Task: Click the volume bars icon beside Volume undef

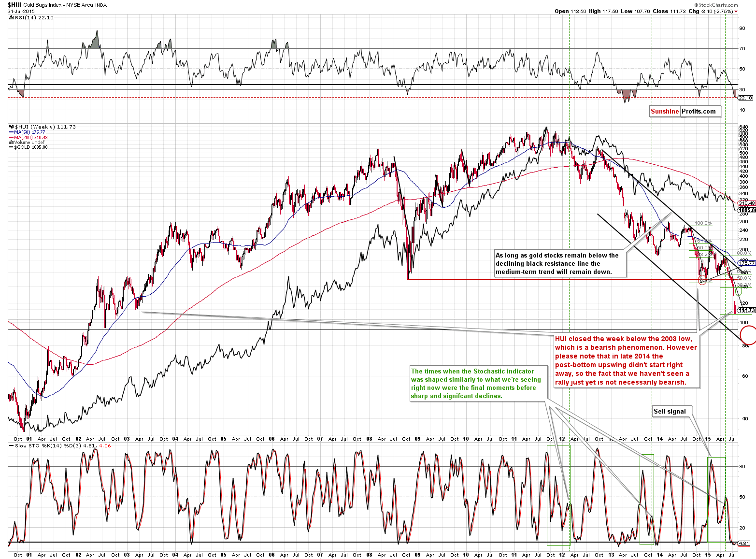Action: (11, 143)
